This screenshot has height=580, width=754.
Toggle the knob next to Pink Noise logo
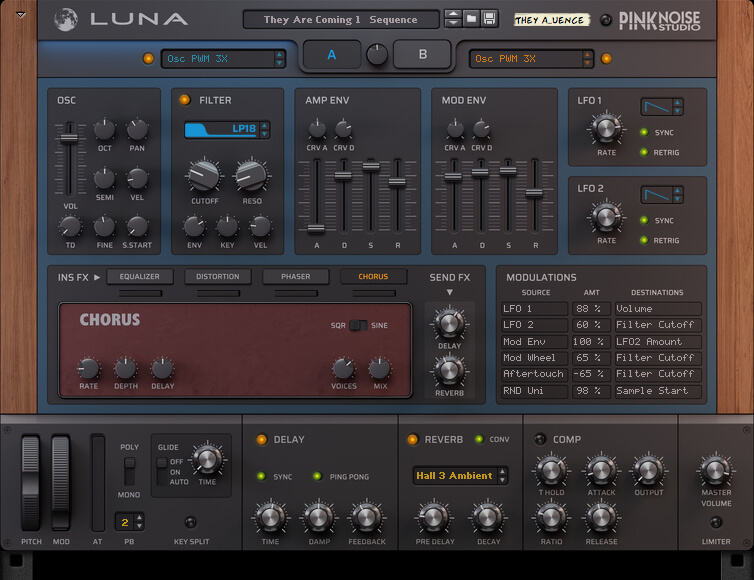(x=605, y=20)
